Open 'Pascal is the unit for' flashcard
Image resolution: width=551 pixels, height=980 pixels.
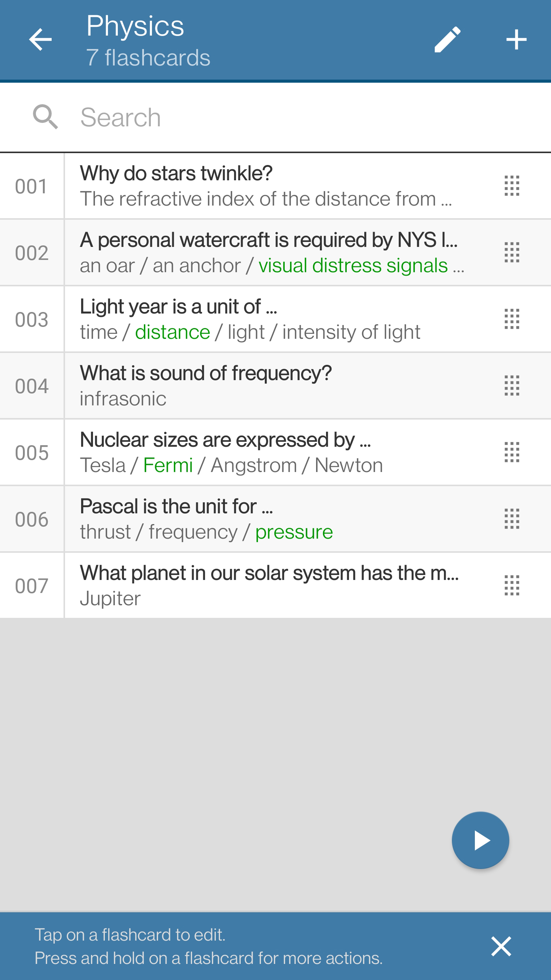[x=268, y=519]
